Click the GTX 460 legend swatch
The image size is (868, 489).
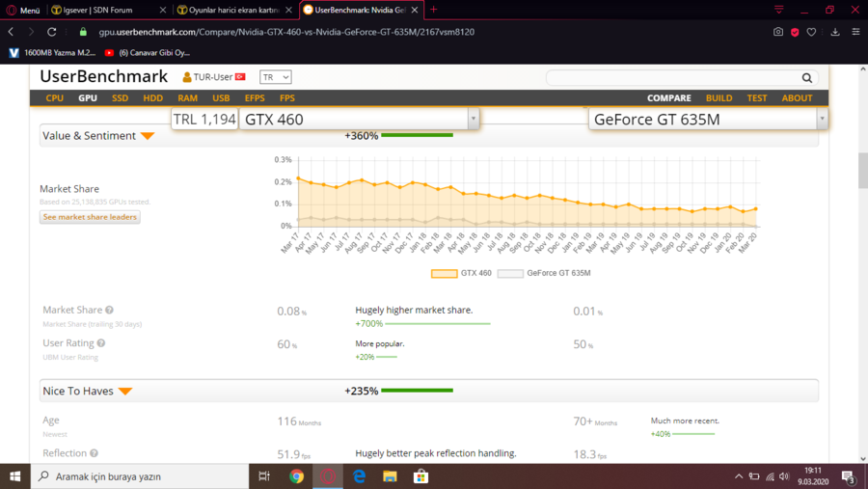[444, 274]
